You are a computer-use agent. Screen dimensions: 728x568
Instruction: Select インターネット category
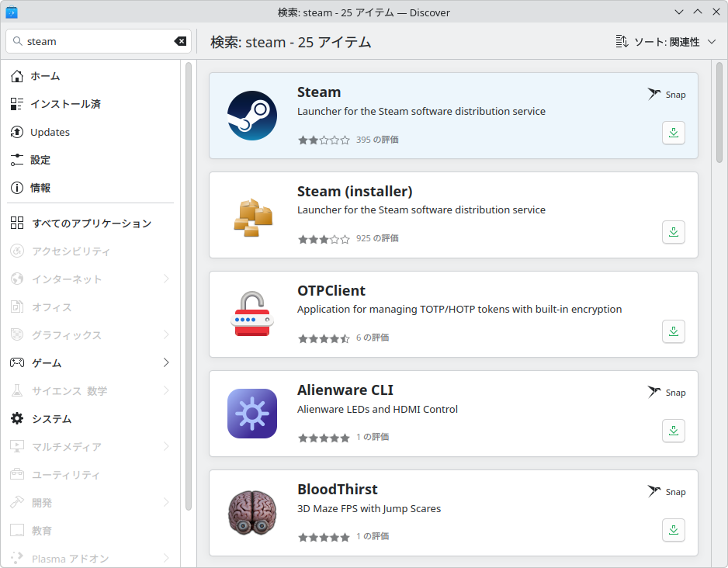[91, 279]
